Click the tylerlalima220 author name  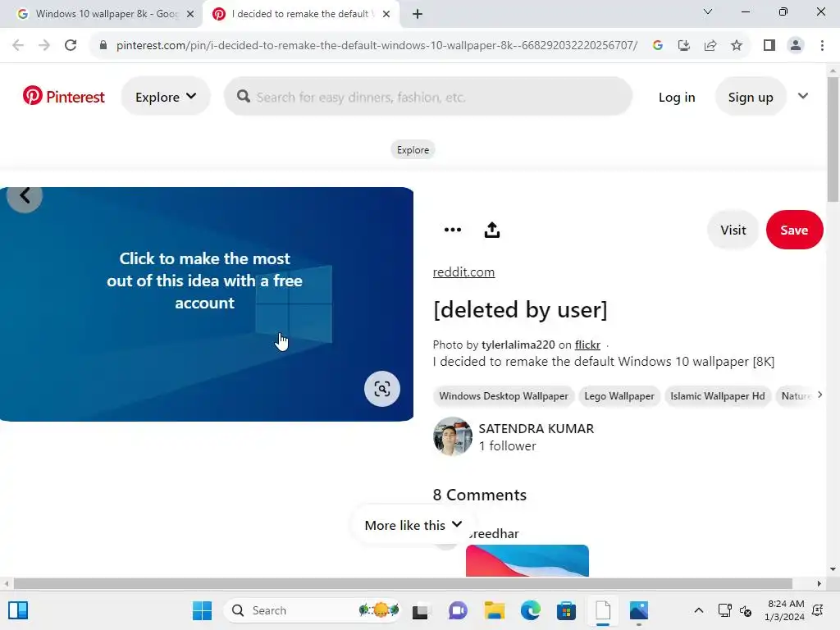(x=518, y=345)
